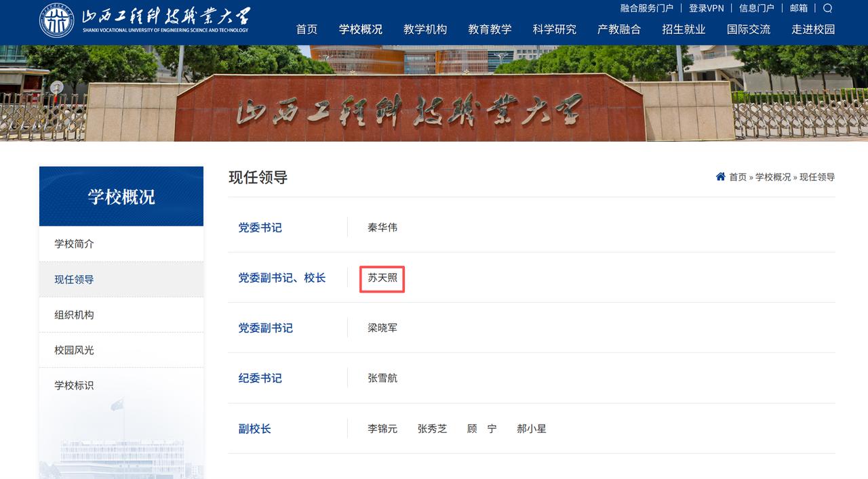Viewport: 868px width, 479px height.
Task: Open 教育教学 navigation menu
Action: pos(490,29)
